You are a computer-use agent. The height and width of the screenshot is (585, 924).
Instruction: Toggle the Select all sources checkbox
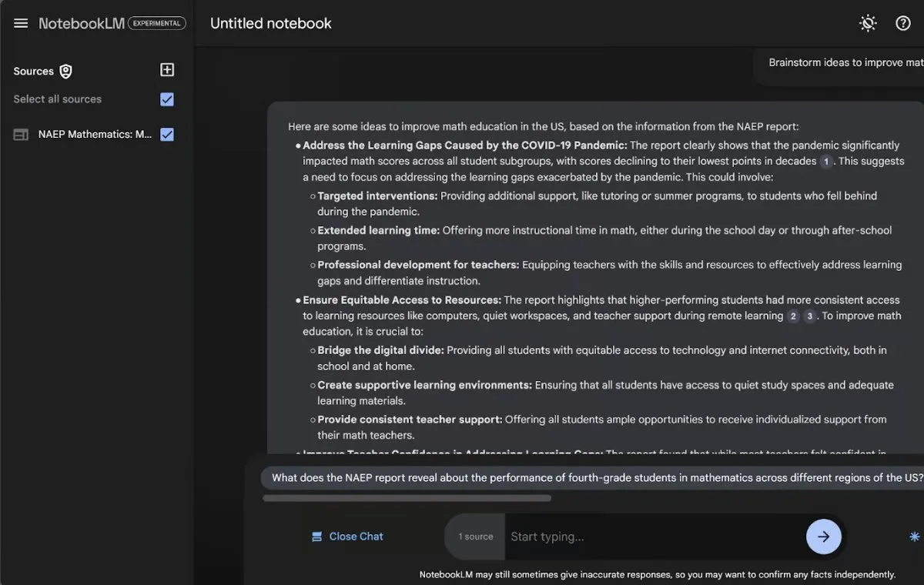click(x=167, y=99)
